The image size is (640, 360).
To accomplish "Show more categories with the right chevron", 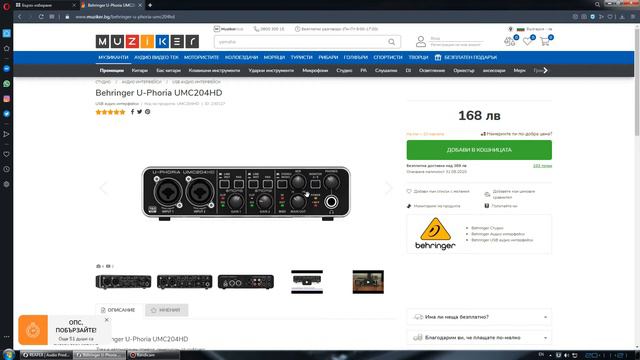I will (546, 71).
